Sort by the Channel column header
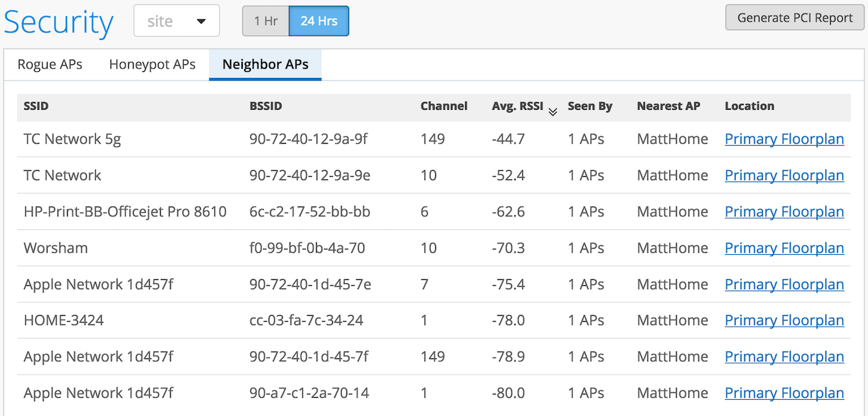 pos(443,106)
